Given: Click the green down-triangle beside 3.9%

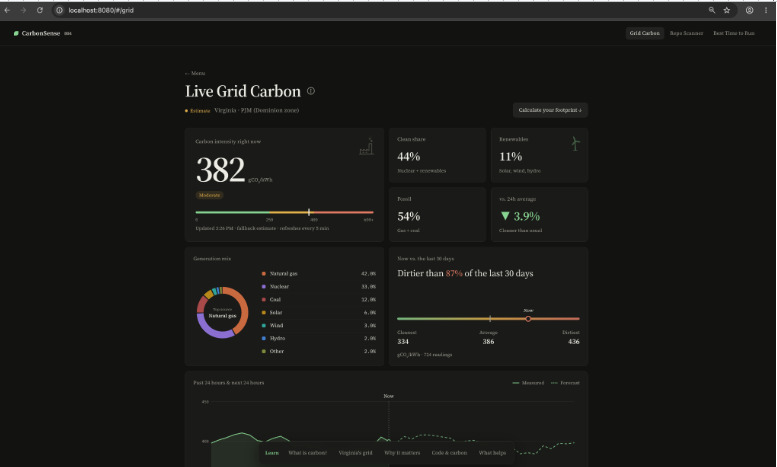Looking at the screenshot, I should coord(505,216).
